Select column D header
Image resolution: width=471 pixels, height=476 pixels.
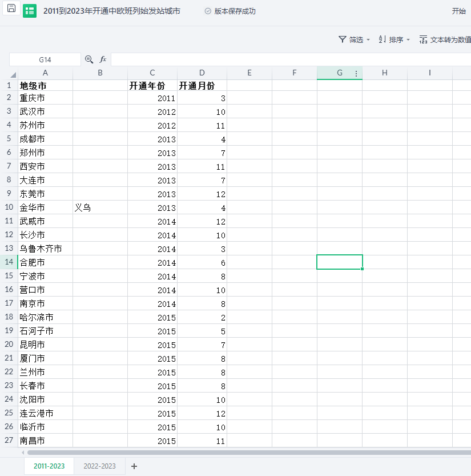[202, 73]
